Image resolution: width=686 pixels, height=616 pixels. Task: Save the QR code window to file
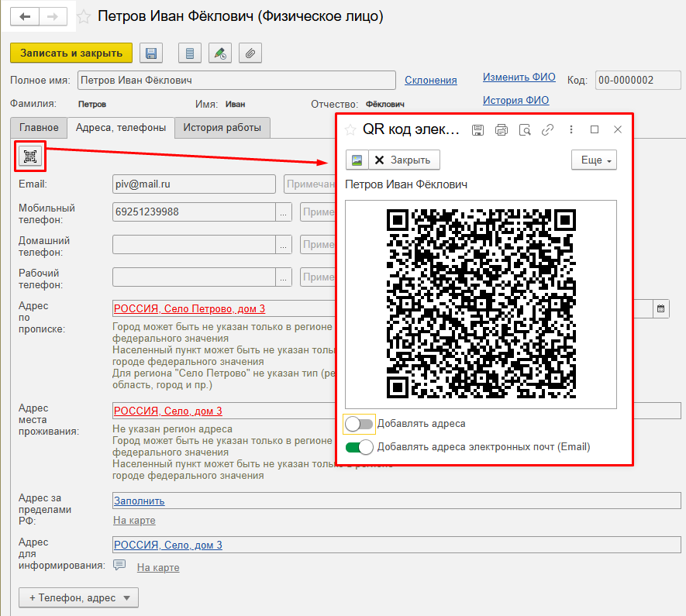point(477,130)
